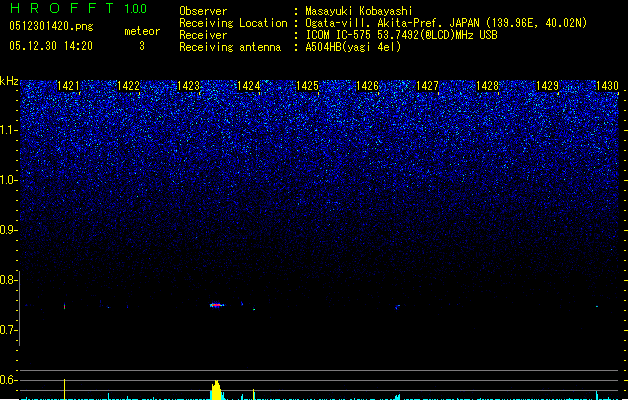Click the large yellow intensity peak at bottom
Viewport: 629px width, 400px height.
click(217, 390)
